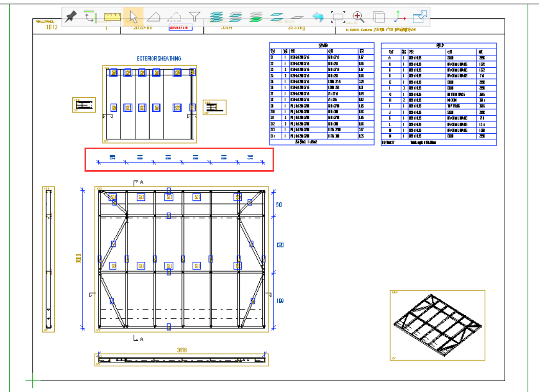Select the isometric frame view thumbnail
The width and height of the screenshot is (539, 392).
[437, 325]
